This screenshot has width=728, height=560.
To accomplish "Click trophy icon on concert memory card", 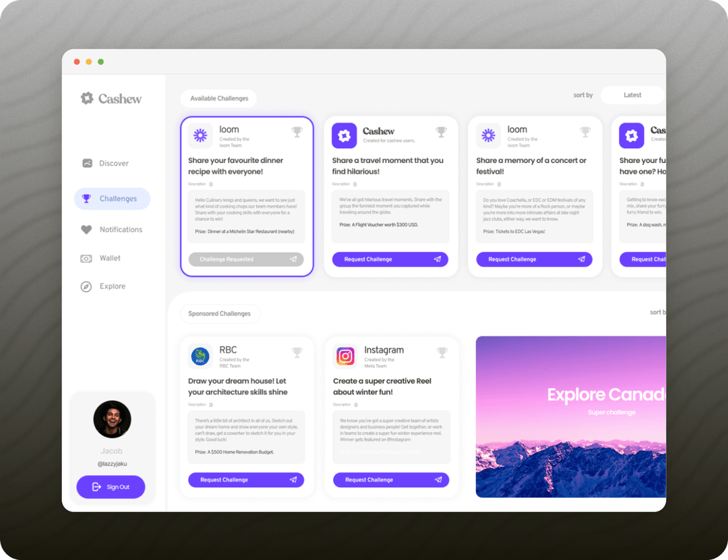I will click(x=586, y=132).
